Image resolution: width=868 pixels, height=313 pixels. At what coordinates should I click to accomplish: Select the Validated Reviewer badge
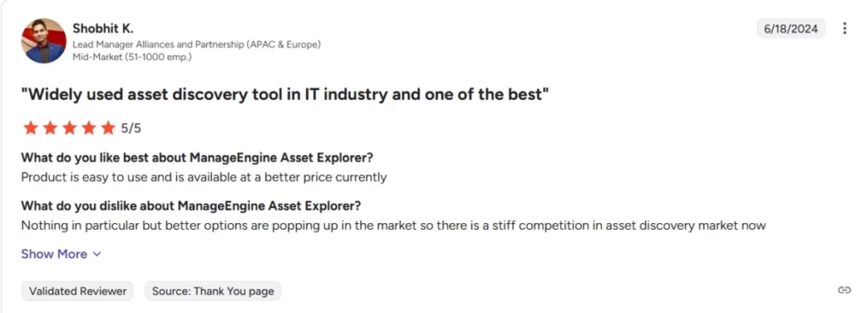click(77, 291)
